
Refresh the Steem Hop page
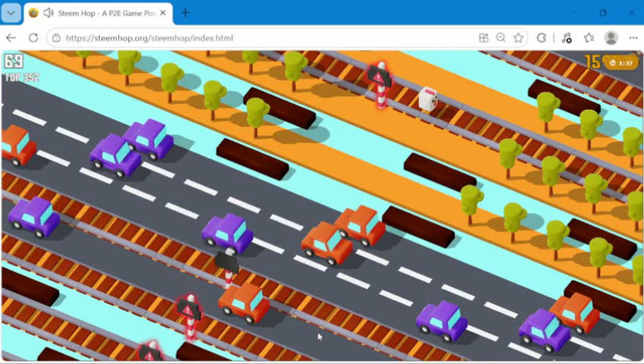[x=33, y=38]
